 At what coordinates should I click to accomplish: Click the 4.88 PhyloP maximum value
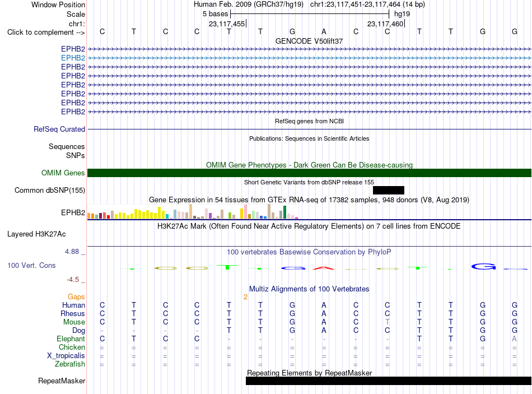pyautogui.click(x=72, y=252)
